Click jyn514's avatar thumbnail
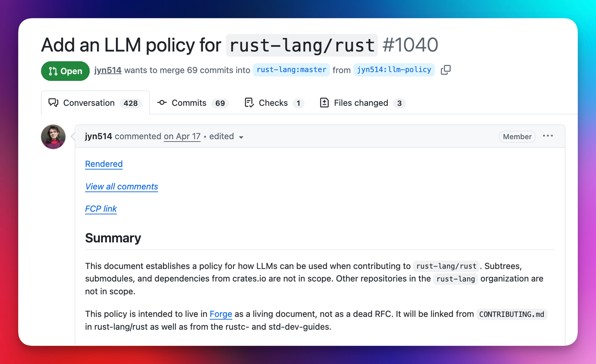Viewport: 596px width, 364px height. [53, 137]
